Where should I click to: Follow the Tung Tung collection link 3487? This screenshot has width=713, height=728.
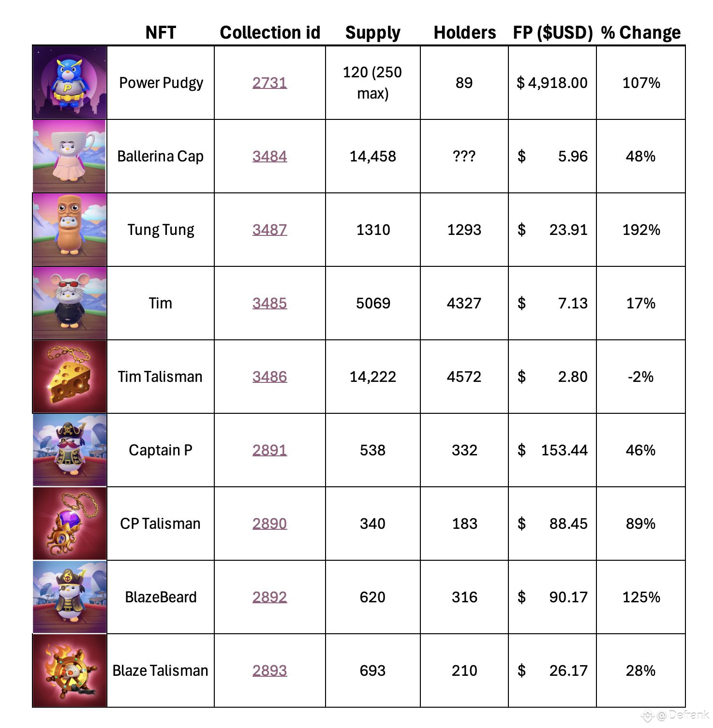(x=269, y=230)
